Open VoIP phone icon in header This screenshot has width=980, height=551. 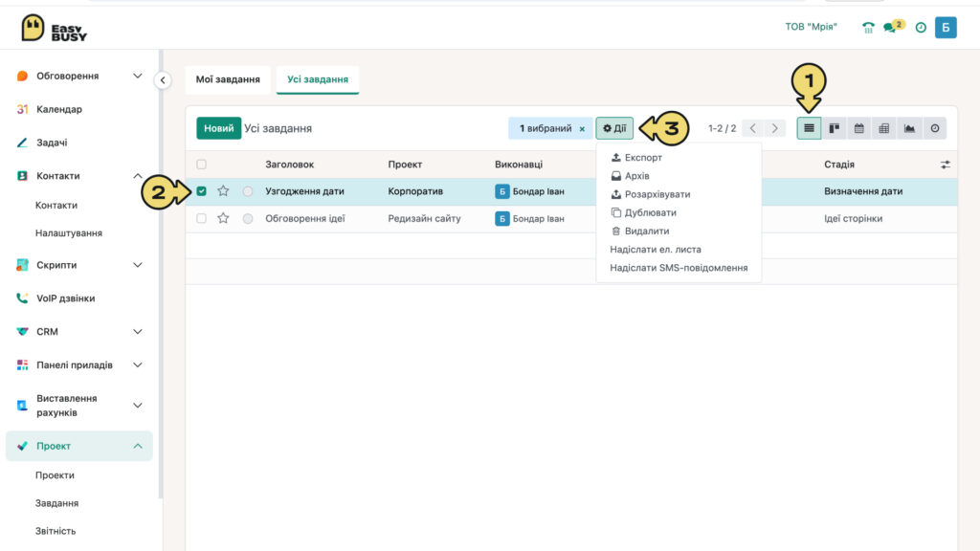coord(868,28)
